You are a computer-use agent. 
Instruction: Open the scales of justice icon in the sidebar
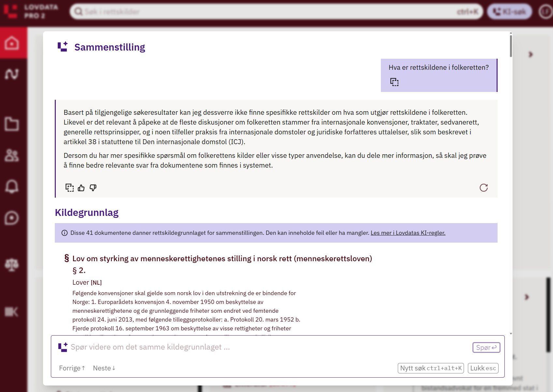[x=12, y=264]
